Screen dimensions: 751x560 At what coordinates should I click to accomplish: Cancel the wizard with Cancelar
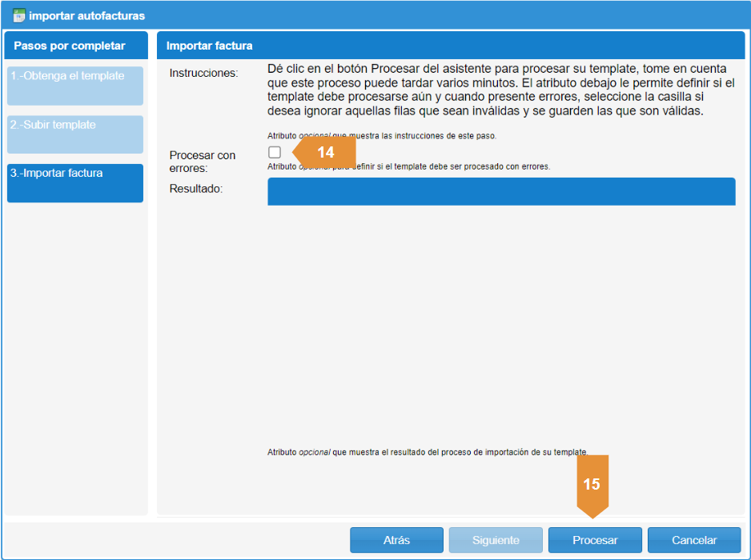694,540
